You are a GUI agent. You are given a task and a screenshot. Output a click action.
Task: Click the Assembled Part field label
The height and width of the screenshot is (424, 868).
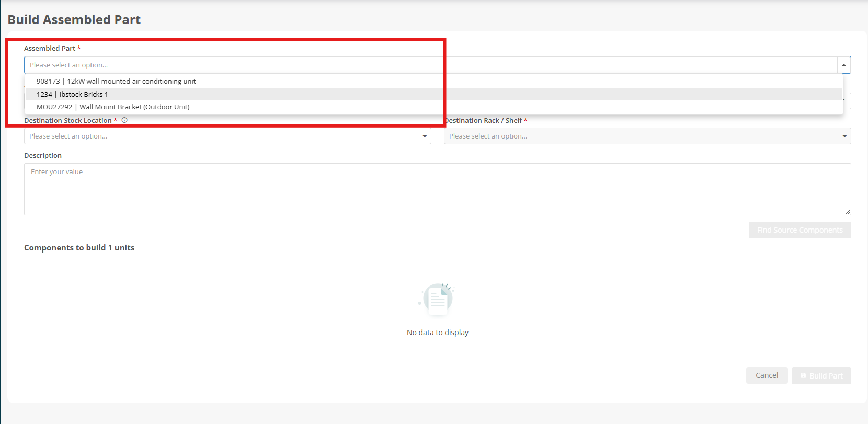(50, 48)
